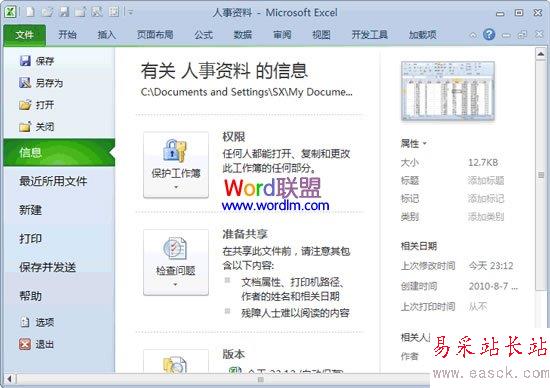Image resolution: width=550 pixels, height=388 pixels.
Task: Click the Excel application icon in the title bar
Action: coord(10,12)
